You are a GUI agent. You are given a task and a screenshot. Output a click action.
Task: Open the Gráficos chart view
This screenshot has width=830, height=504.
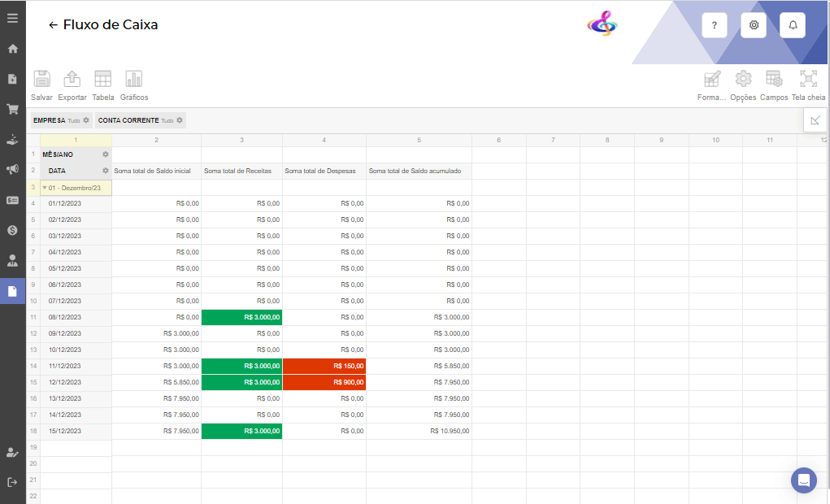coord(134,80)
